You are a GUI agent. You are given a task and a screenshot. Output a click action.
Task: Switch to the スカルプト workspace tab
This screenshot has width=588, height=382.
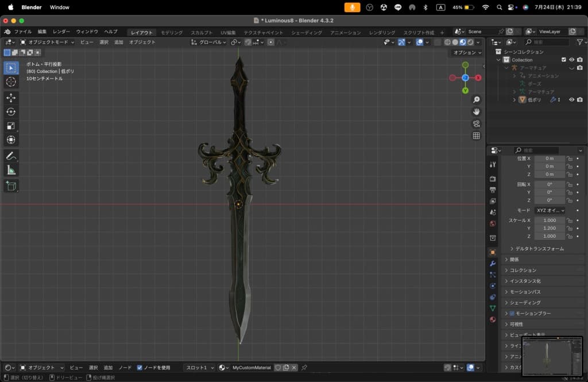click(202, 33)
